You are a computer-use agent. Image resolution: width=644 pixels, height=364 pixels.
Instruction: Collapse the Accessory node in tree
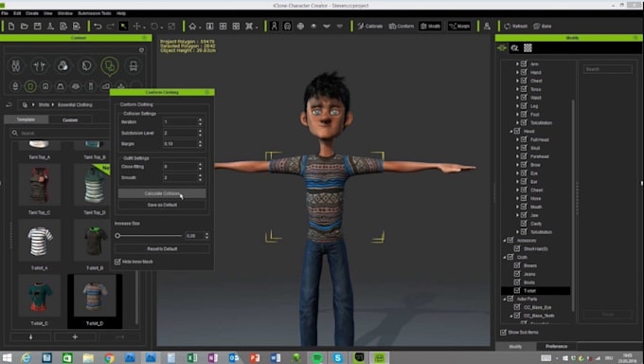point(505,240)
